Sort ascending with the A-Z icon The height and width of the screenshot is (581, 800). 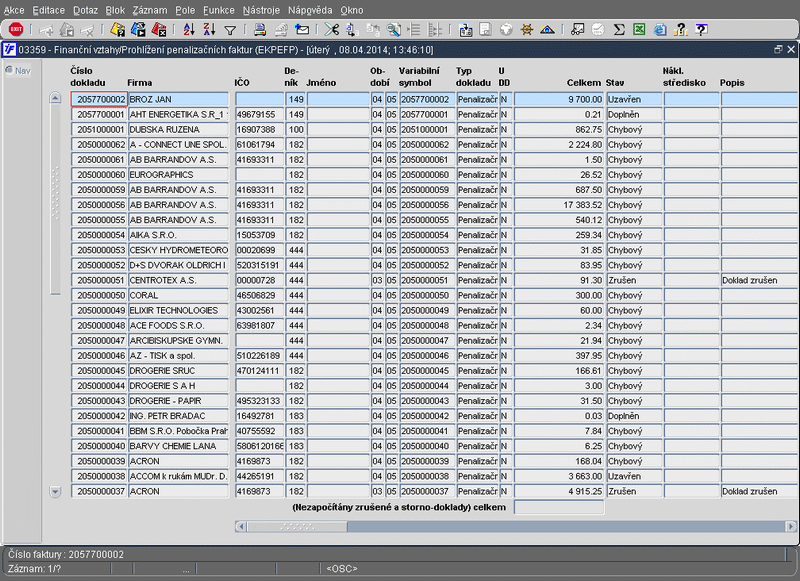pos(188,30)
